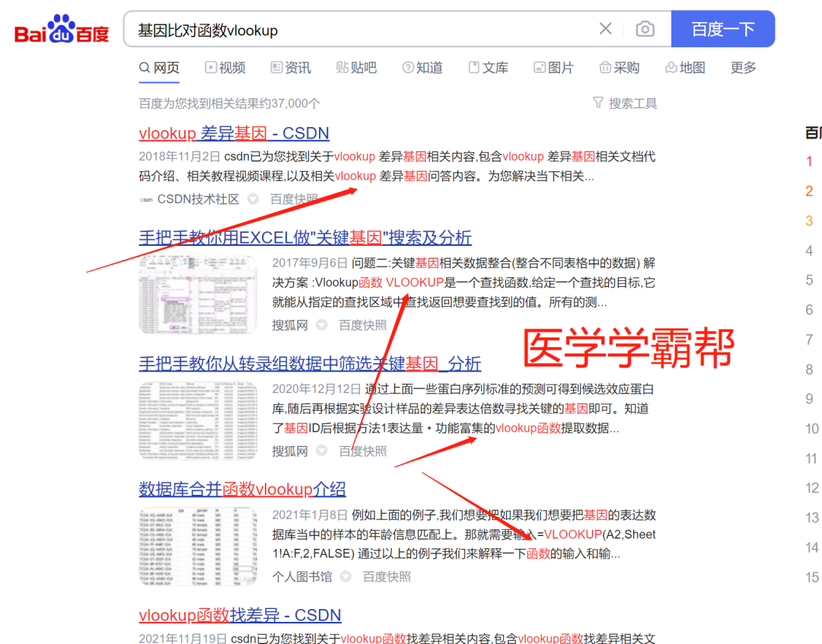This screenshot has width=822, height=644.
Task: Switch to the 资讯 tab
Action: coord(291,68)
